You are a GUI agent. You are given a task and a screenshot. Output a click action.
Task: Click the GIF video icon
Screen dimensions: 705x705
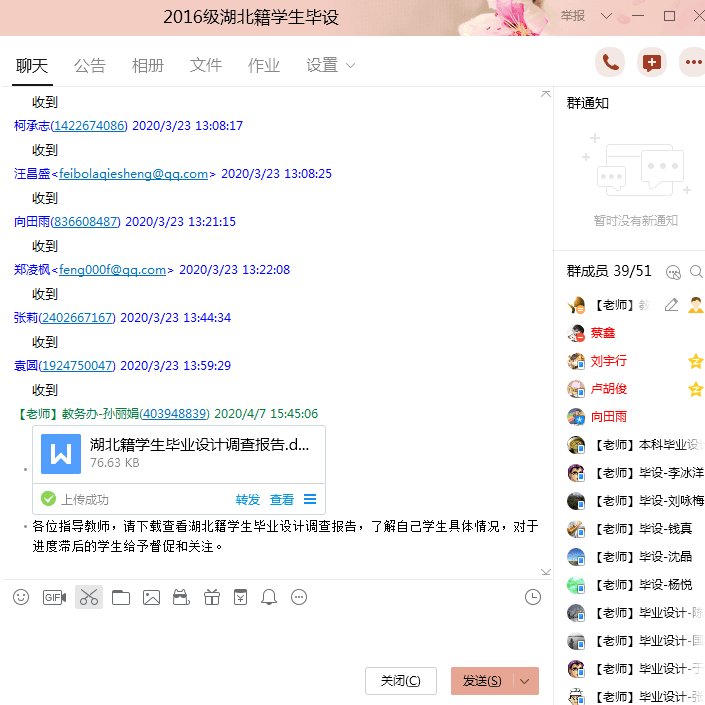54,597
